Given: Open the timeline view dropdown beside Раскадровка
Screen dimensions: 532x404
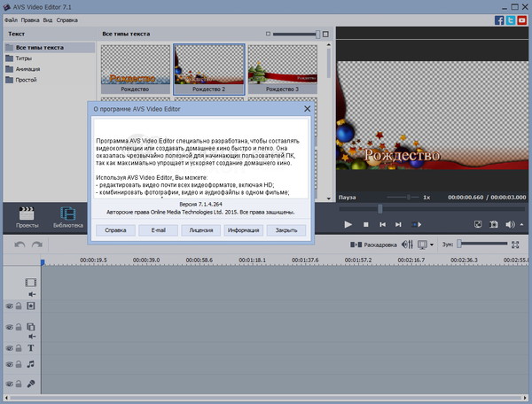Looking at the screenshot, I should 434,244.
